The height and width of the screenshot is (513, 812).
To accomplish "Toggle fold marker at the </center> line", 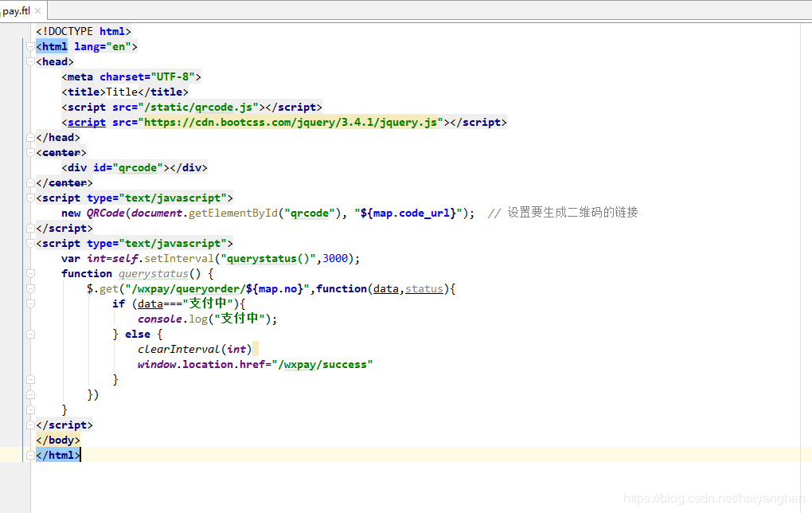I will (30, 183).
